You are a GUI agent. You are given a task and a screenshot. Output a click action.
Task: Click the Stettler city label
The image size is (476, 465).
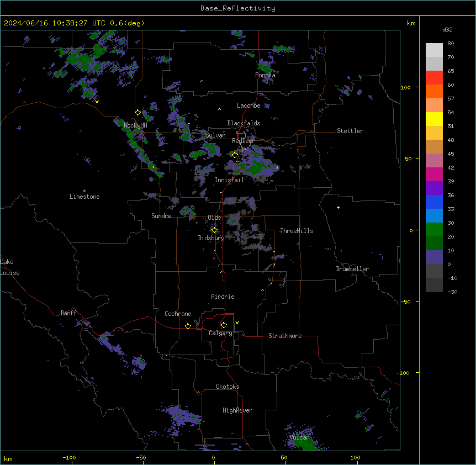pyautogui.click(x=350, y=131)
